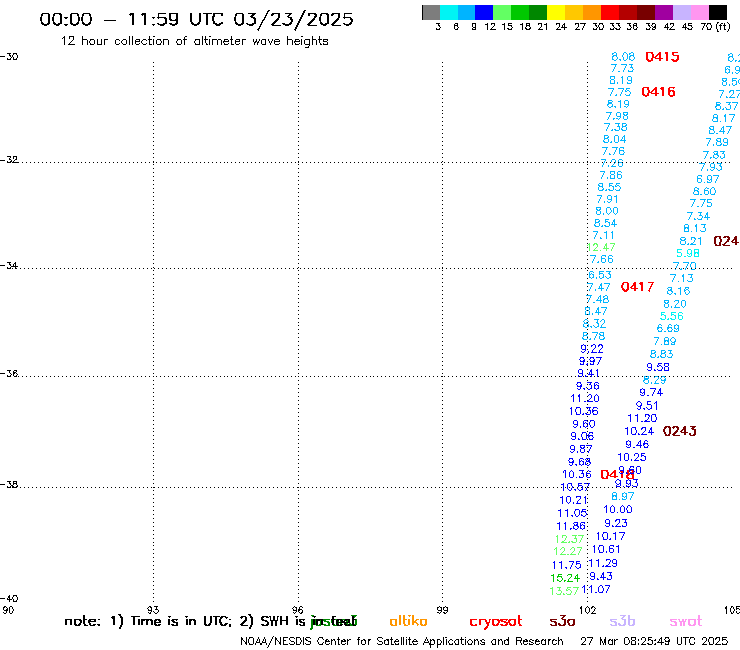Click the dark red time label 0243

(680, 431)
